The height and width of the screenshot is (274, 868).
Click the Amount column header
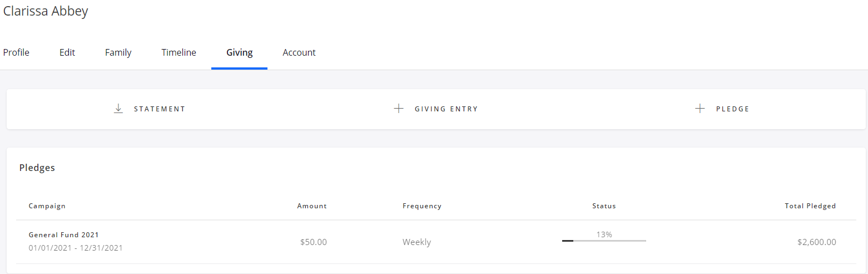312,206
